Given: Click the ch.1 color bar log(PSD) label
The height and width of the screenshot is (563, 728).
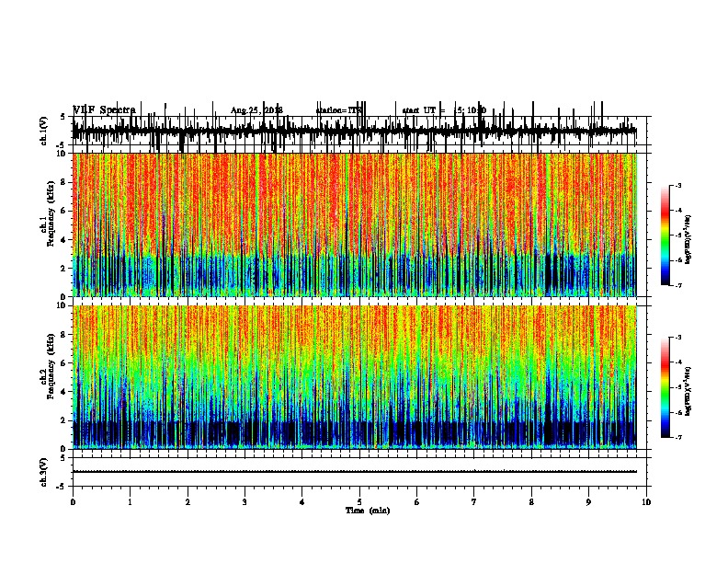Looking at the screenshot, I should pos(688,239).
